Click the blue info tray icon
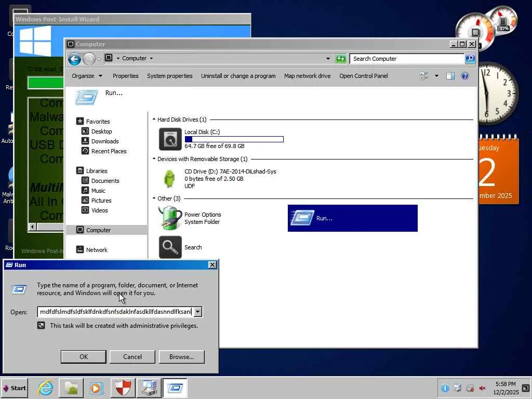Viewport: 532px width, 399px height. click(445, 388)
